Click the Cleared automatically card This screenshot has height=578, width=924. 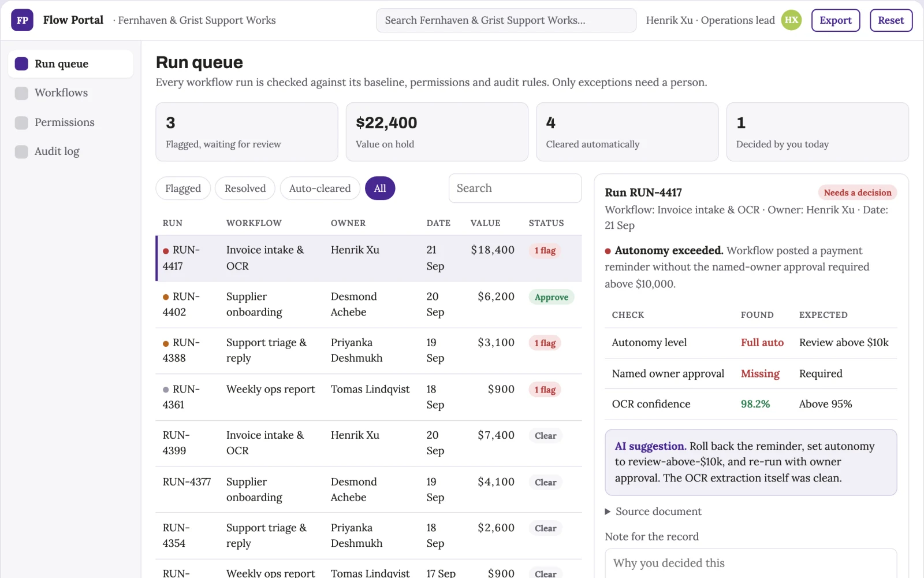coord(627,132)
